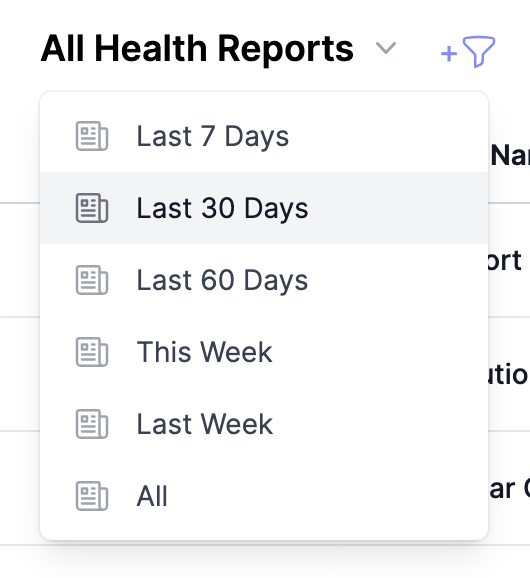Click the newspaper icon beside Last 60 Days
Viewport: 530px width, 578px height.
click(x=92, y=280)
